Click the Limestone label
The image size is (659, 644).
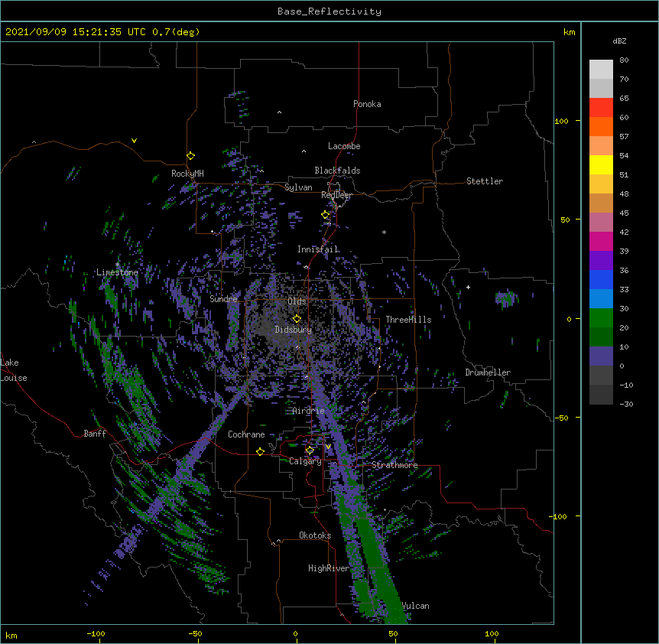tap(117, 272)
